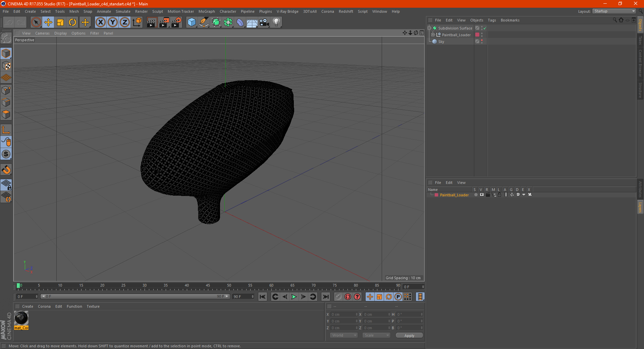Switch to Texture mode icon
Image resolution: width=644 pixels, height=349 pixels.
coord(6,66)
